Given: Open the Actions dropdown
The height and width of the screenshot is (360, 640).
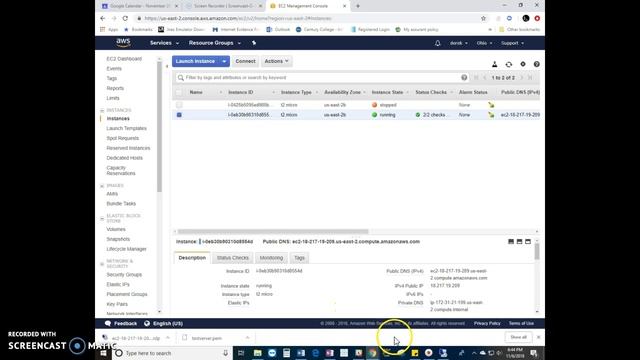Looking at the screenshot, I should 276,61.
